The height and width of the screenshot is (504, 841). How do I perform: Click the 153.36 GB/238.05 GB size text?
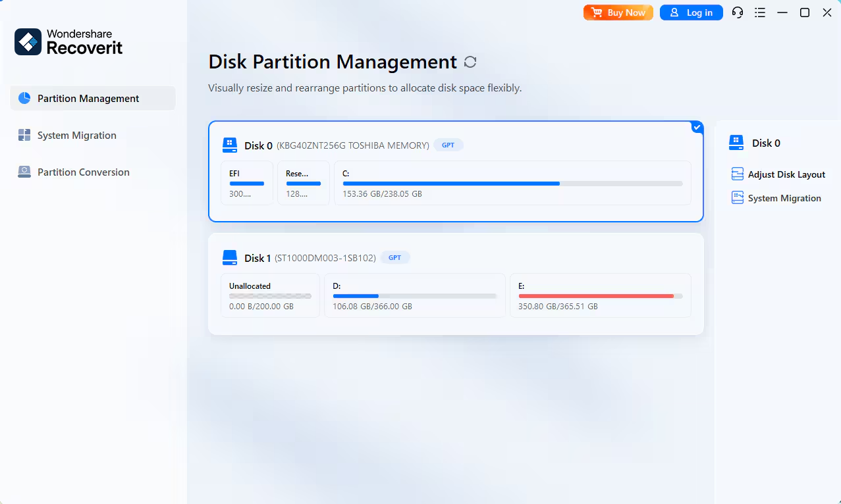(x=382, y=194)
